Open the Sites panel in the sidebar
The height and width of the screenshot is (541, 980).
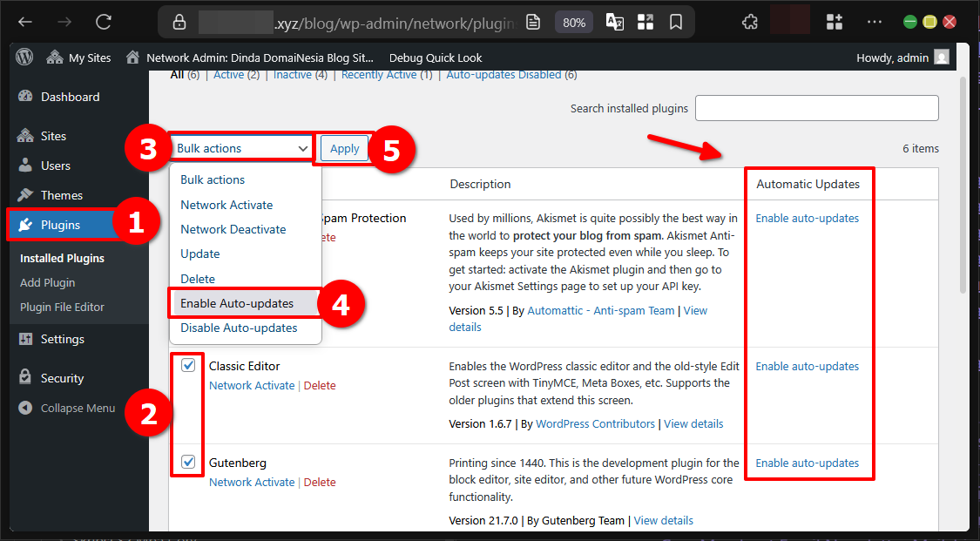(54, 135)
